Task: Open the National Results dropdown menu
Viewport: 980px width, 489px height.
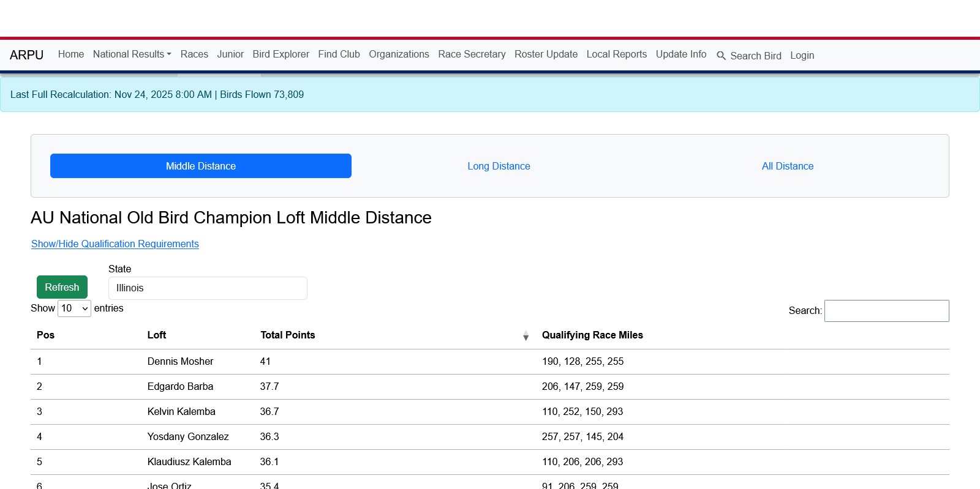Action: (x=132, y=54)
